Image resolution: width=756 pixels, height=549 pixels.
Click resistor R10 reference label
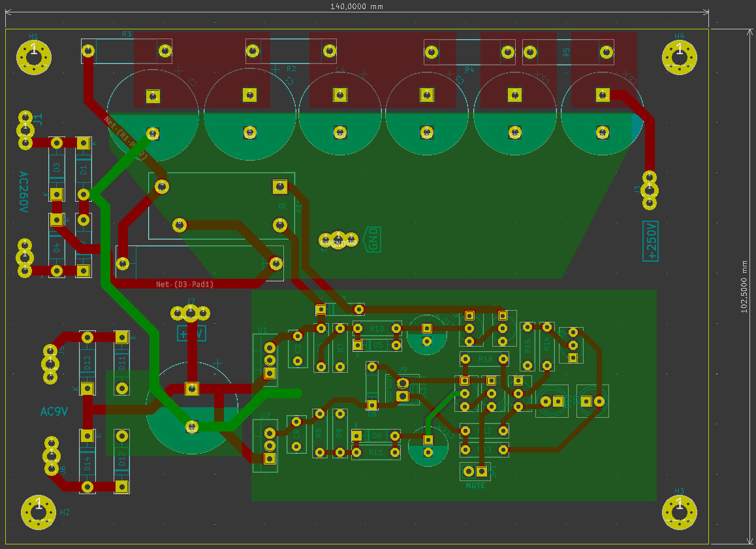click(x=377, y=329)
